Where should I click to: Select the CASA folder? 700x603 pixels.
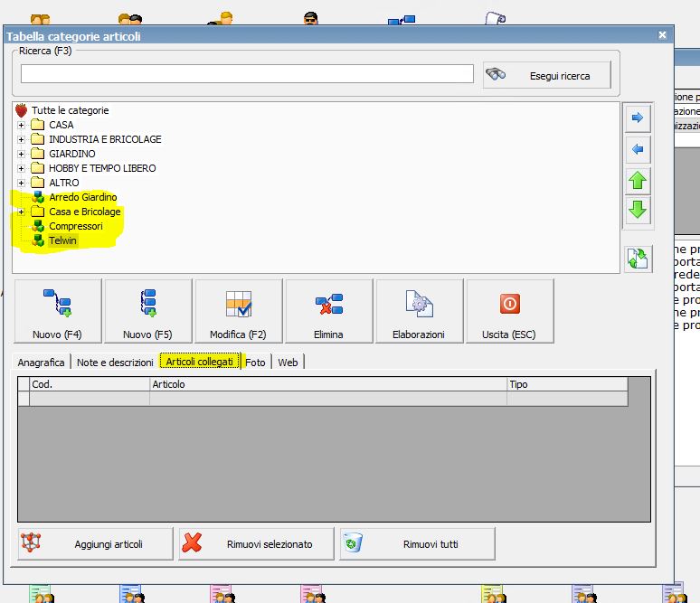click(x=61, y=125)
